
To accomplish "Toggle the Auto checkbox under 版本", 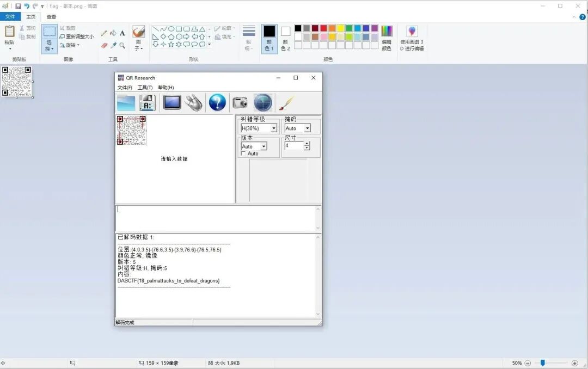I will coord(243,153).
